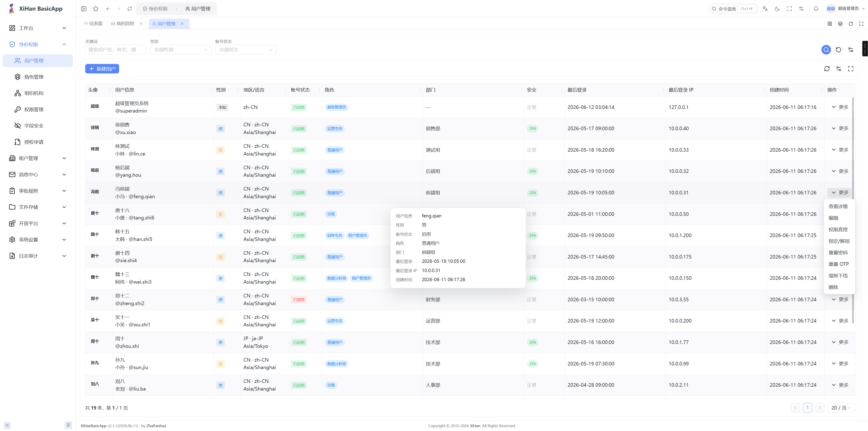Go to the next page with the right chevron
868x431 pixels.
click(x=820, y=408)
